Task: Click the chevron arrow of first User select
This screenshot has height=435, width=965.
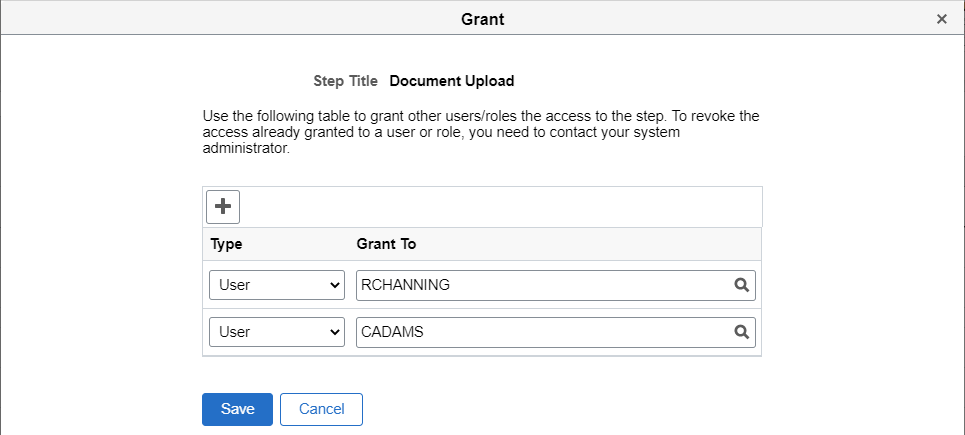Action: [334, 285]
